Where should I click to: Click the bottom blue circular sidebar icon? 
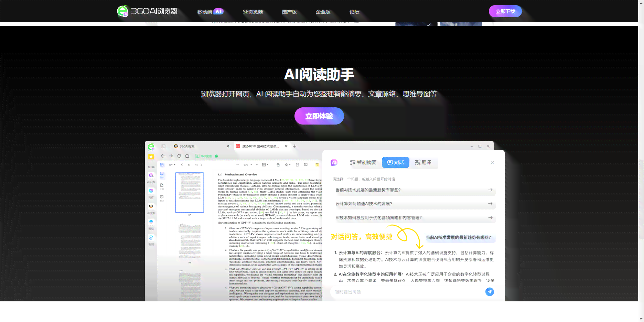[x=151, y=237]
